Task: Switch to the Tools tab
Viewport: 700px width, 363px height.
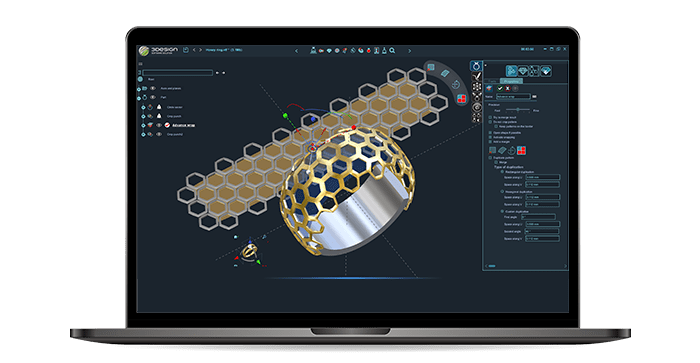Action: click(x=492, y=81)
